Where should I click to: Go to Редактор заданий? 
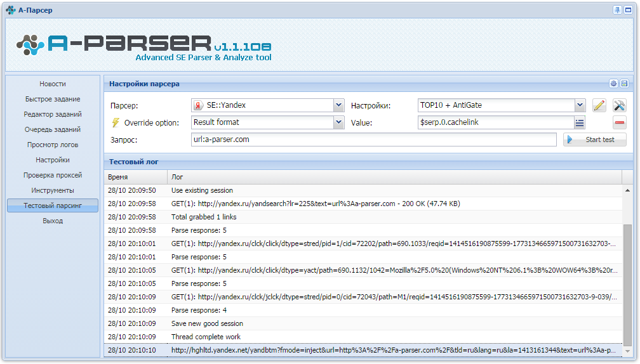(53, 114)
